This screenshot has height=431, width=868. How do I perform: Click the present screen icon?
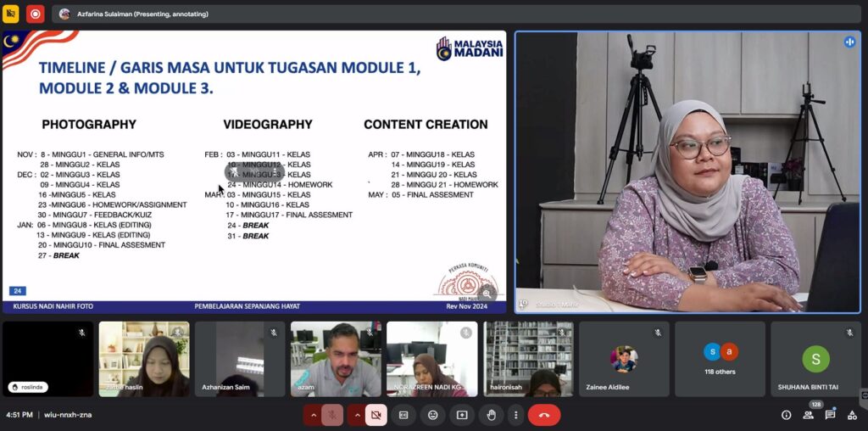click(x=462, y=415)
